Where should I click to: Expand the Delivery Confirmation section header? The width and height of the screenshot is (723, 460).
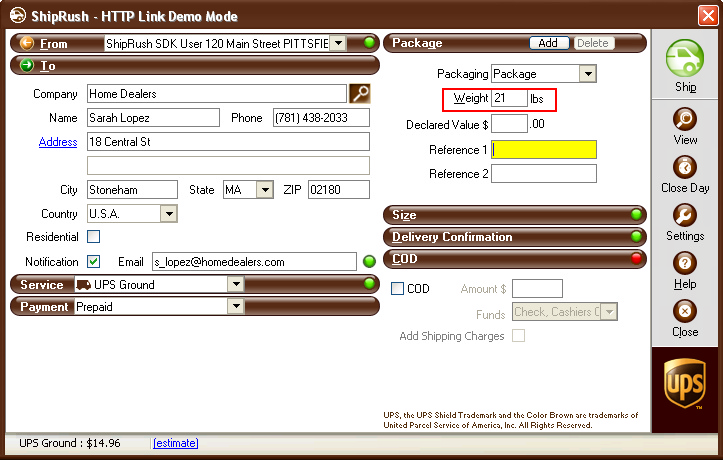pyautogui.click(x=515, y=237)
